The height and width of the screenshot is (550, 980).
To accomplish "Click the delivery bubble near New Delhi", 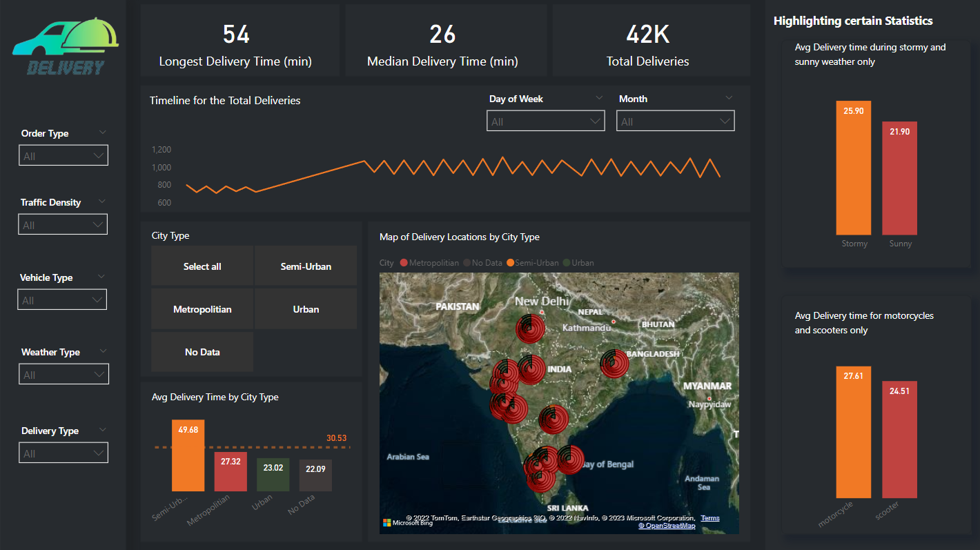I will [x=530, y=328].
